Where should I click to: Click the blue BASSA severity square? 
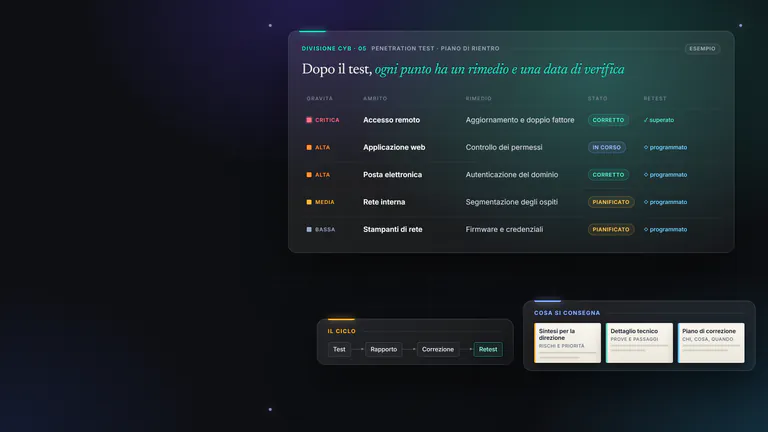point(309,229)
